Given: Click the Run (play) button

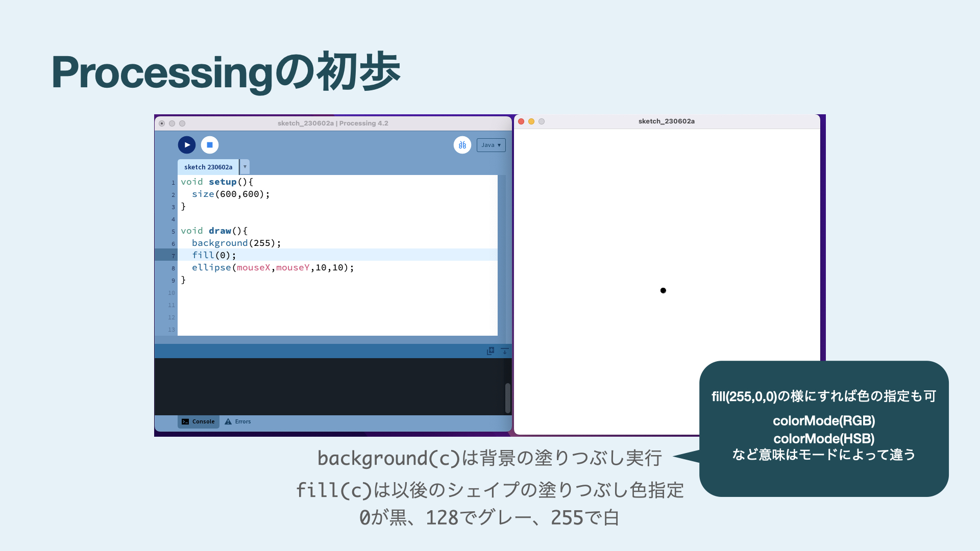Looking at the screenshot, I should pos(187,145).
